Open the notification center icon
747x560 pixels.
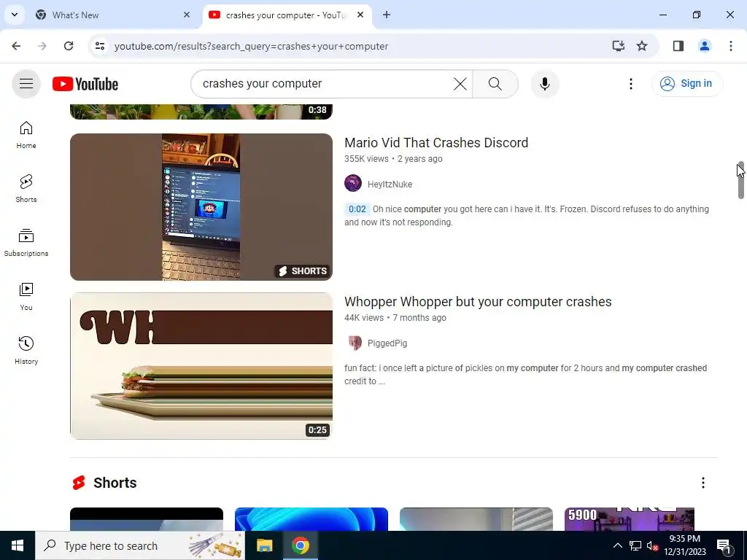pos(724,545)
